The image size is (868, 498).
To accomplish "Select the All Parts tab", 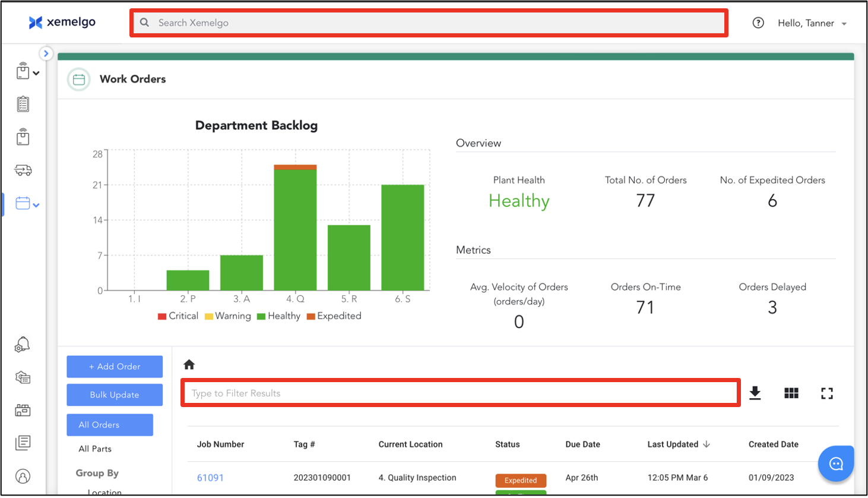I will tap(95, 449).
